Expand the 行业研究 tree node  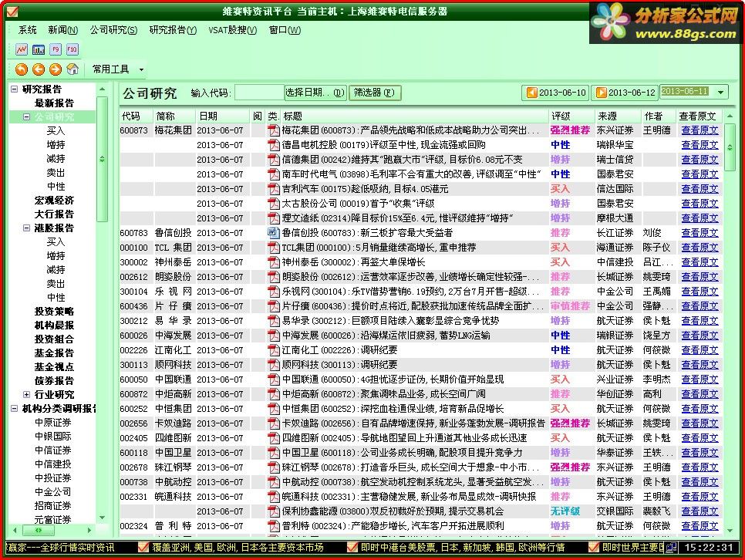(26, 394)
